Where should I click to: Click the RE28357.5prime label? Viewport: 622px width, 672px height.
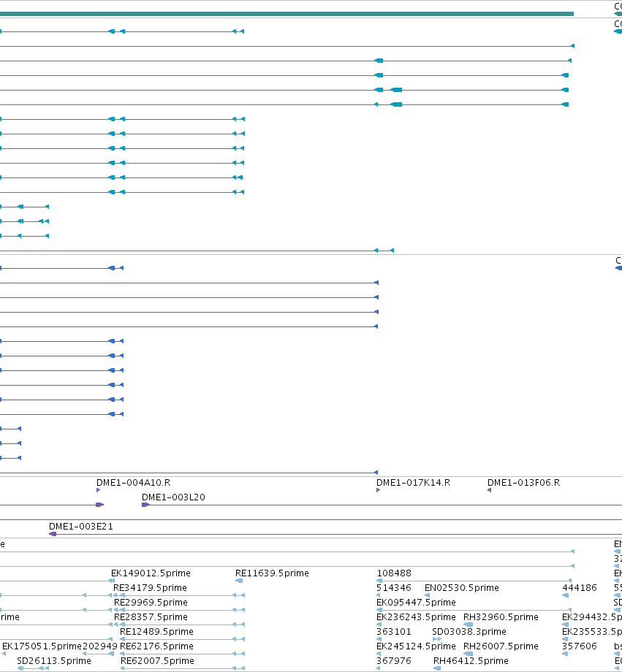coord(151,616)
